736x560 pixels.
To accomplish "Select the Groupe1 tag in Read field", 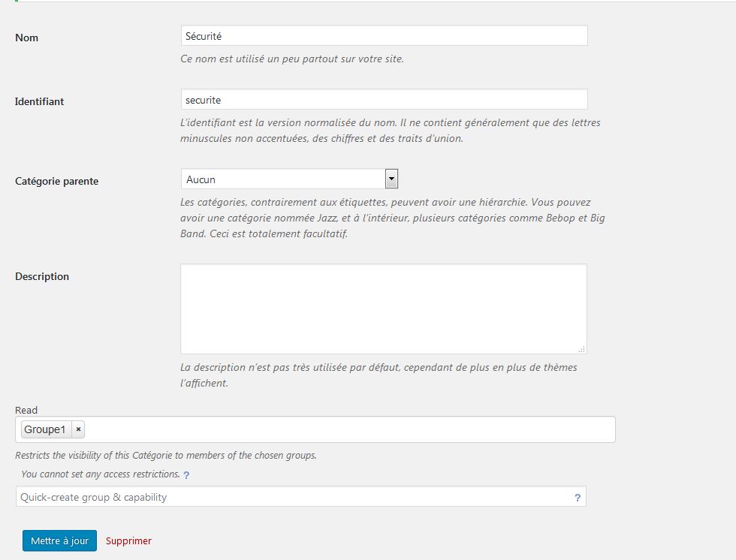I will (x=45, y=429).
